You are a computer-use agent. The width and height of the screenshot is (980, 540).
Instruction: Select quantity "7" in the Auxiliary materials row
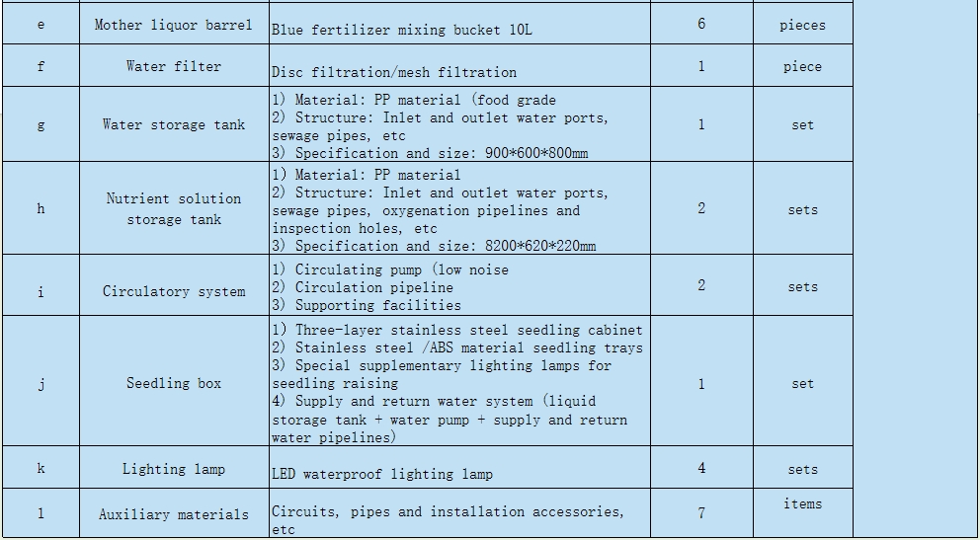pyautogui.click(x=701, y=512)
